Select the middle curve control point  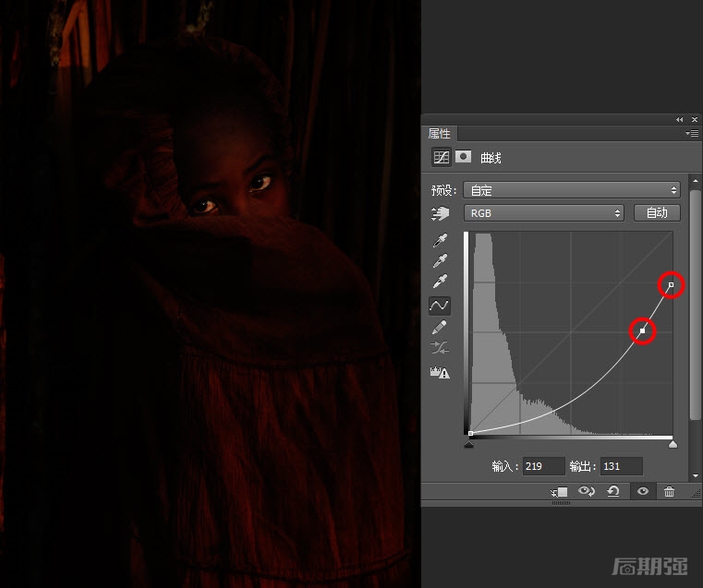click(642, 331)
